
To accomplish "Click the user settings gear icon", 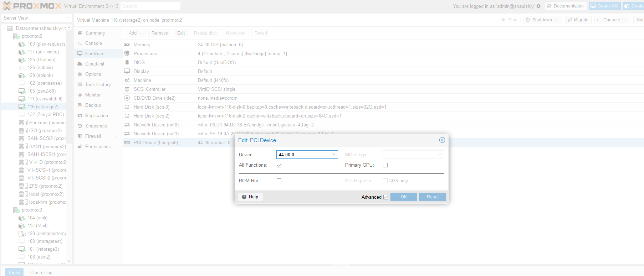I will [x=538, y=6].
